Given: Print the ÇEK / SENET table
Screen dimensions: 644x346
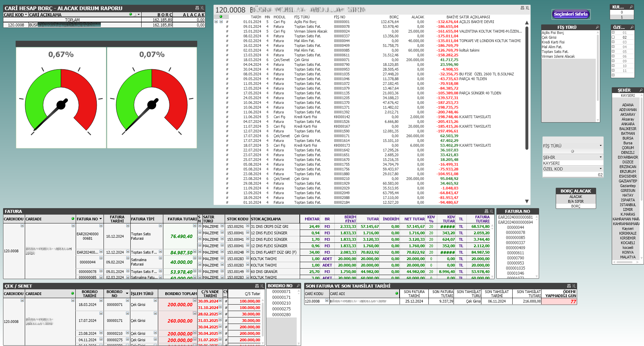Looking at the screenshot, I should pos(257,286).
